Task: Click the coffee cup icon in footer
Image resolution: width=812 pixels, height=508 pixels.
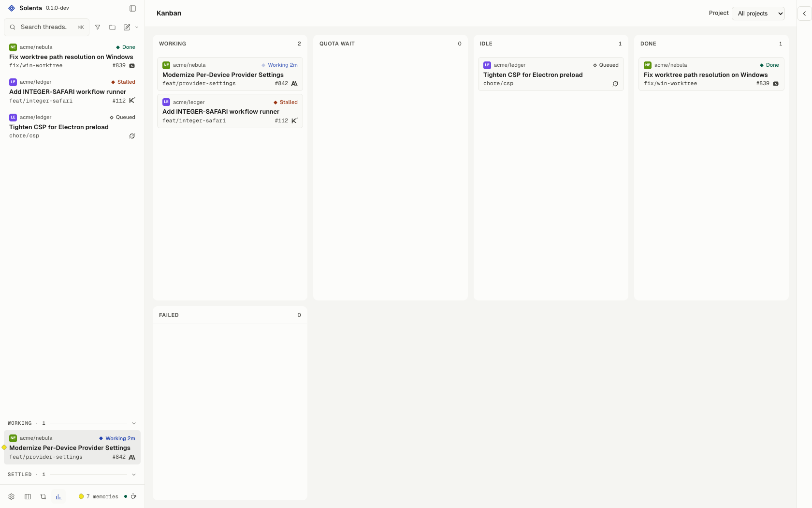Action: point(134,496)
